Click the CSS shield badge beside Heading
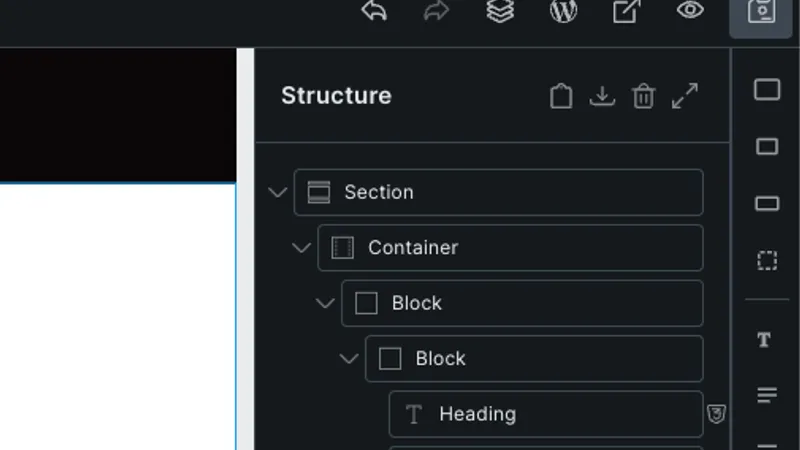This screenshot has width=800, height=450. pyautogui.click(x=716, y=414)
